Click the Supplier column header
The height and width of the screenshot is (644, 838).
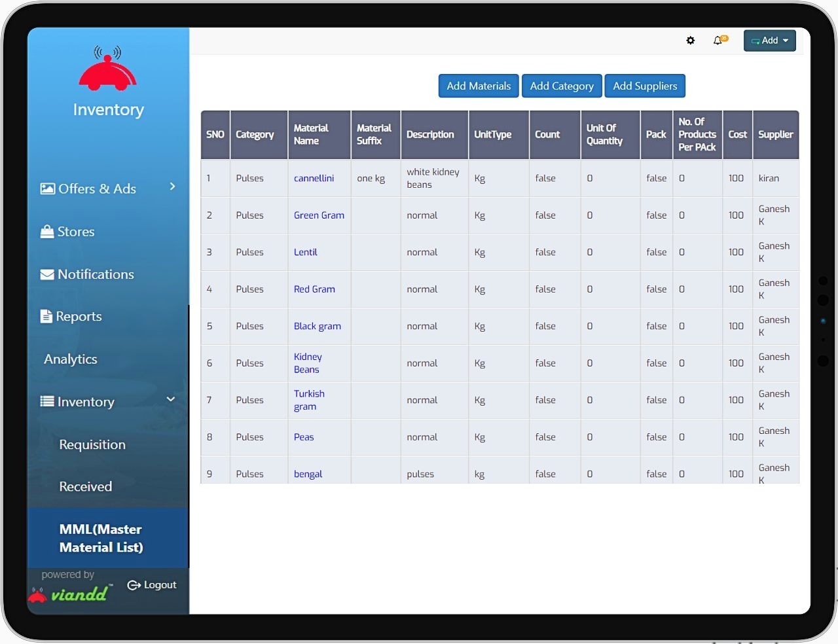click(x=776, y=134)
